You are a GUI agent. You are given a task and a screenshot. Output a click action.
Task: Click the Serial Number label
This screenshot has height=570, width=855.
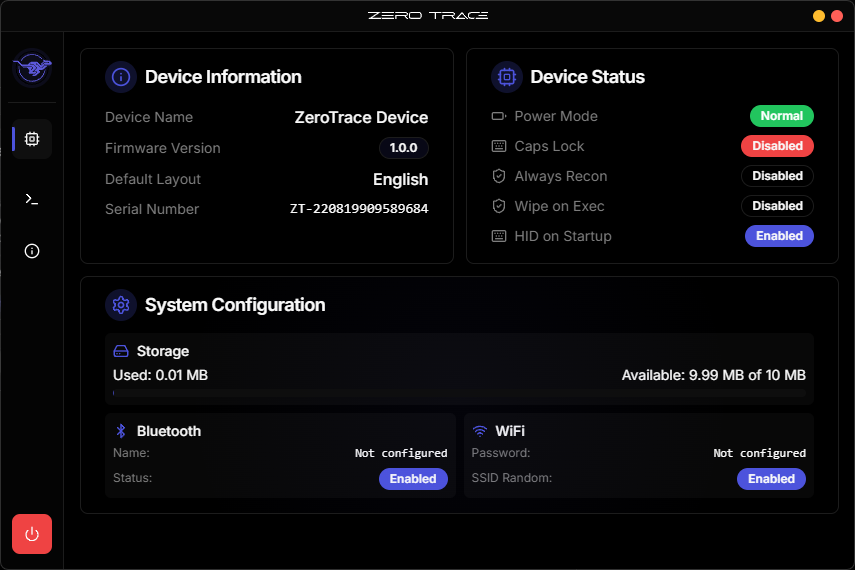152,209
